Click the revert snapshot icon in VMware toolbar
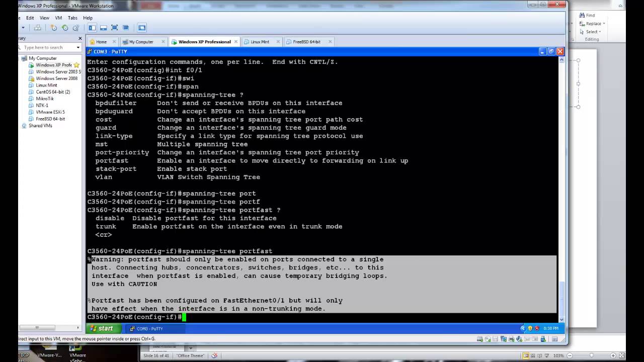 pos(65,28)
